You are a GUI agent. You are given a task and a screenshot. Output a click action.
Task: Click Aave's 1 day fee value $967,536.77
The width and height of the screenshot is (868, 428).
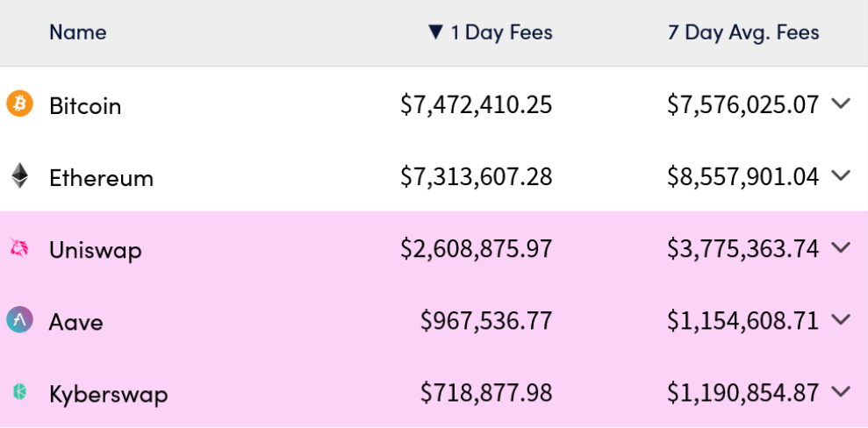pos(486,321)
